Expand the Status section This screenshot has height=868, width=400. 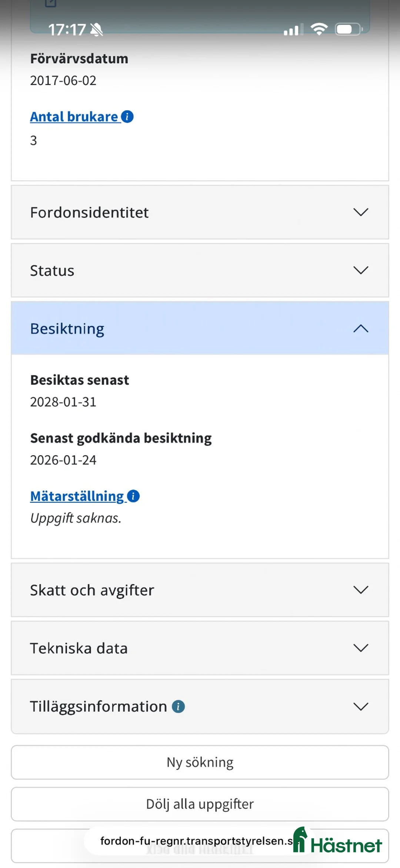tap(200, 270)
